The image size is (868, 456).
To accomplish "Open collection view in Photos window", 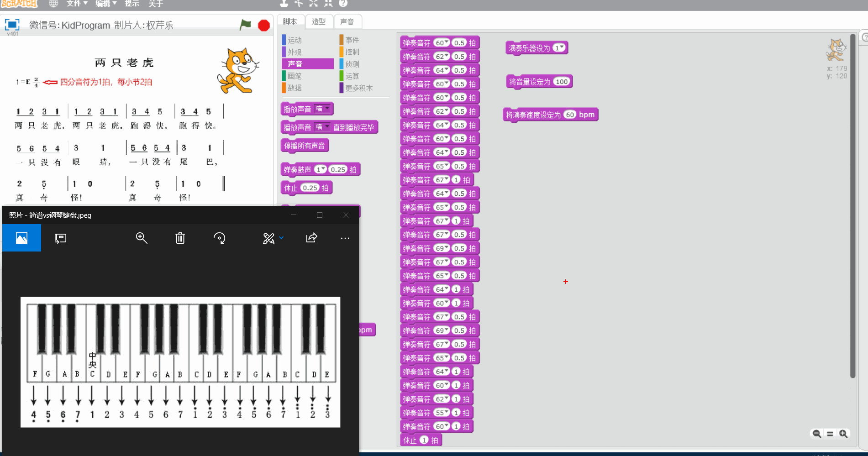I will coord(21,238).
